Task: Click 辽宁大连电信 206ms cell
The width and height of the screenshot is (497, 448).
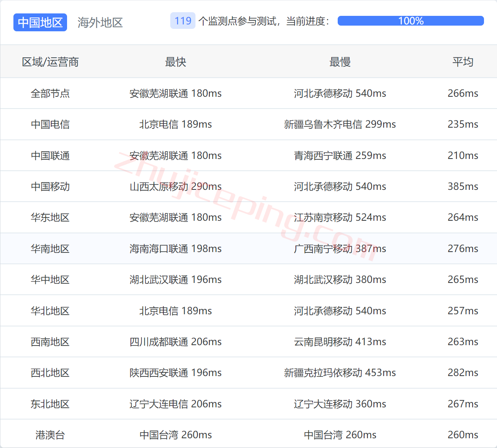Action: 176,404
